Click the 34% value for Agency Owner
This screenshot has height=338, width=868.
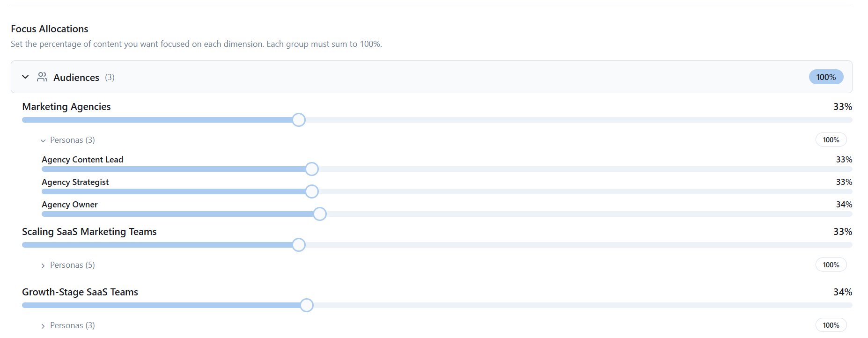pos(844,205)
